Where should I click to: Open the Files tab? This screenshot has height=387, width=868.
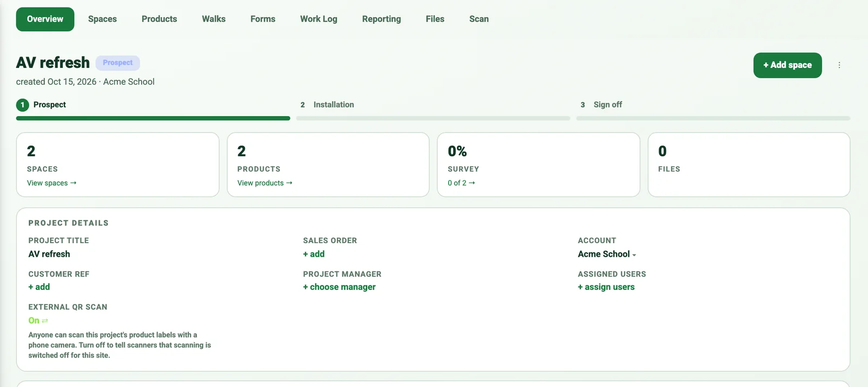[x=435, y=19]
